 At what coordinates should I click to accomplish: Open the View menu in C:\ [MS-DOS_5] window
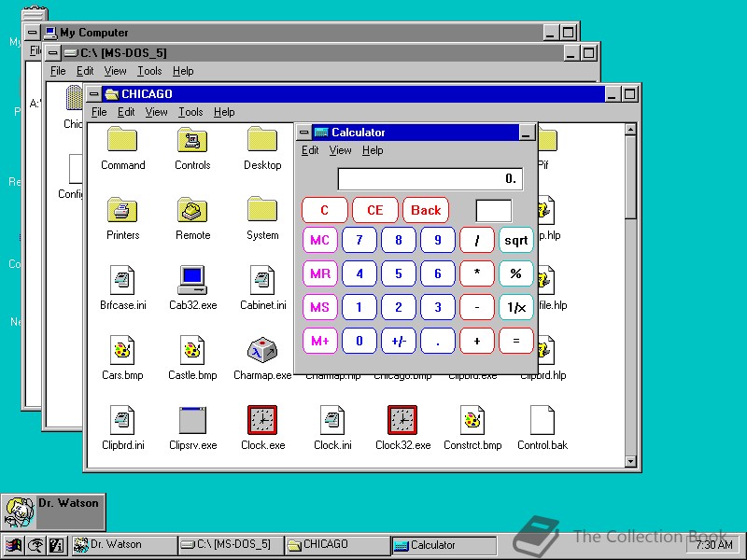(x=115, y=71)
